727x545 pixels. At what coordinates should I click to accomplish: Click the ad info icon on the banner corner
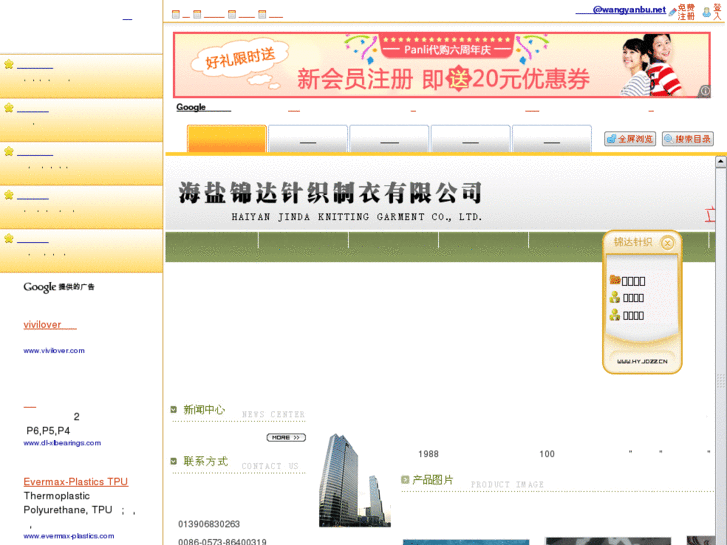pos(704,91)
